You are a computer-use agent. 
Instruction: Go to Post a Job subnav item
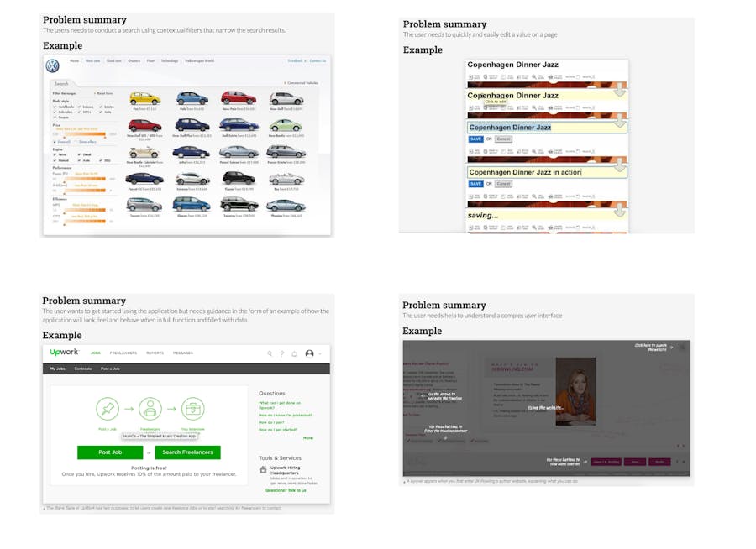click(110, 369)
